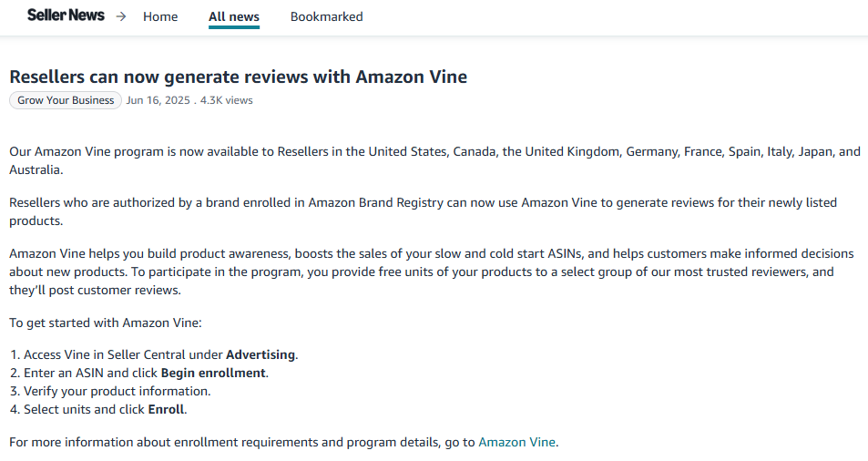Viewport: 868px width, 461px height.
Task: Click the arrow icon beside Seller News
Action: pos(121,16)
